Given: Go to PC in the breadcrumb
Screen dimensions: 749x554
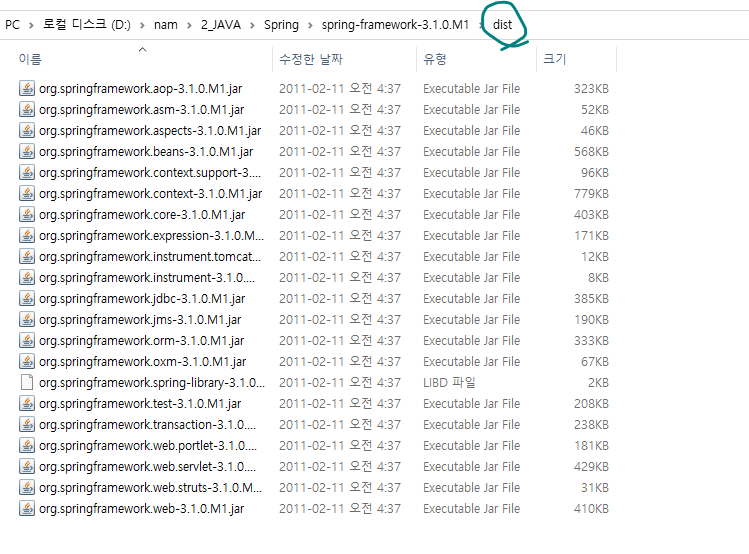Looking at the screenshot, I should 12,25.
